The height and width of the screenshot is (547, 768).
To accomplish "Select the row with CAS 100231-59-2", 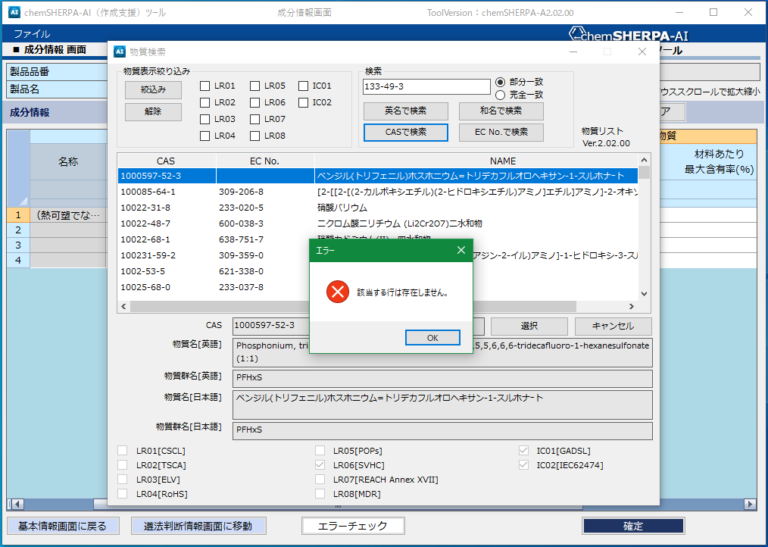I will coord(378,255).
